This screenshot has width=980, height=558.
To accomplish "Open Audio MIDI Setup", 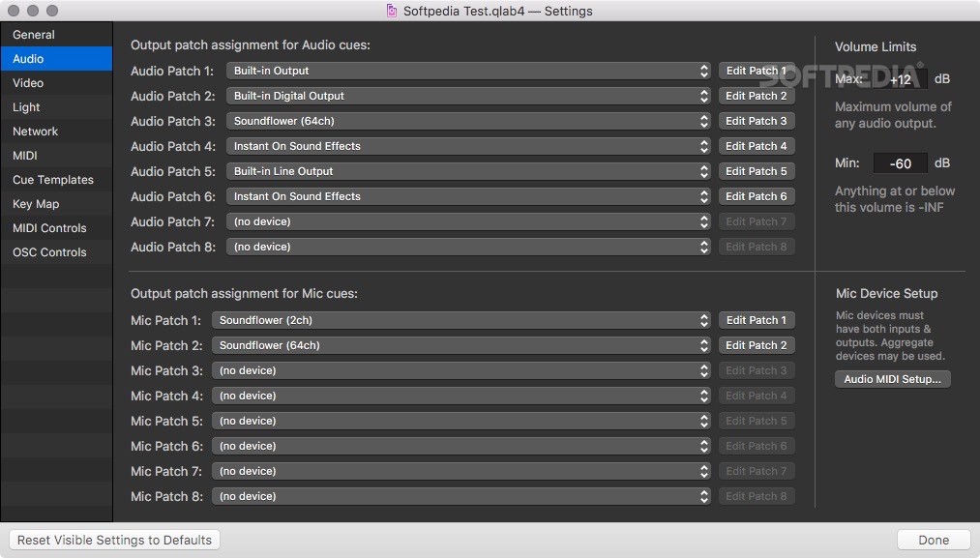I will point(893,379).
